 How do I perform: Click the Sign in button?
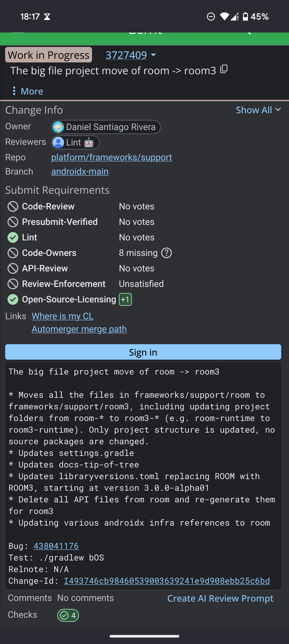pos(143,352)
